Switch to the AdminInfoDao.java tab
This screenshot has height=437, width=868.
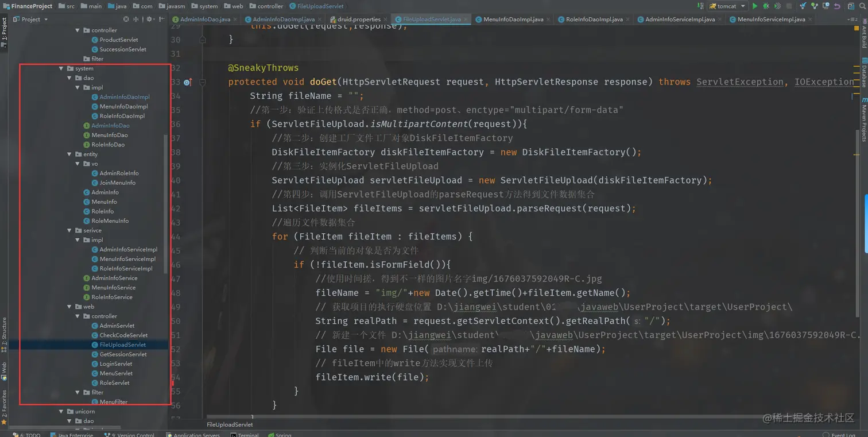coord(205,19)
